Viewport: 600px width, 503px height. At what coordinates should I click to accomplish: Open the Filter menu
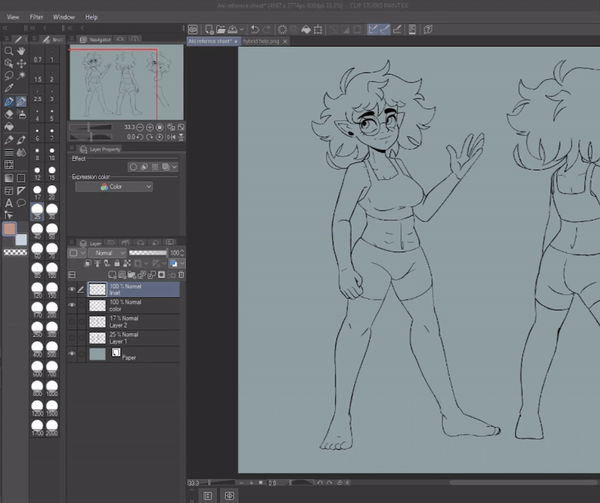click(x=36, y=17)
